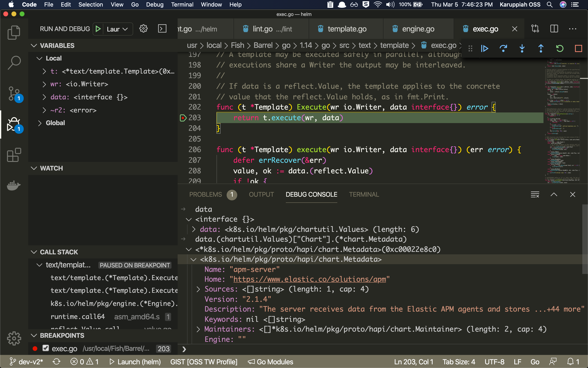
Task: Open the Terminal menu in menu bar
Action: (x=182, y=5)
